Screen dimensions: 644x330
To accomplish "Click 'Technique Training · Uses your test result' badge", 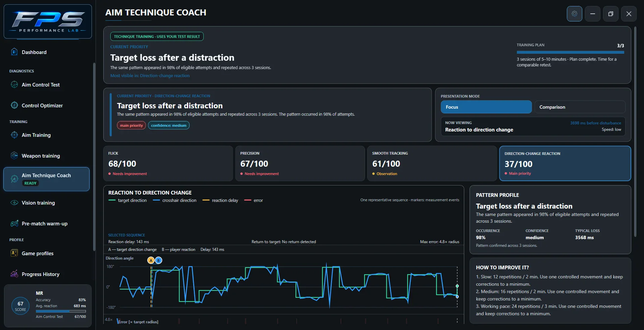I will [157, 37].
